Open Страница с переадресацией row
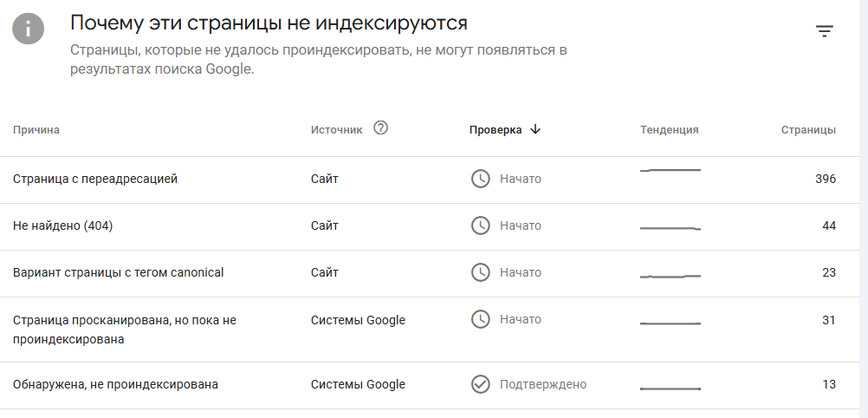 click(95, 179)
